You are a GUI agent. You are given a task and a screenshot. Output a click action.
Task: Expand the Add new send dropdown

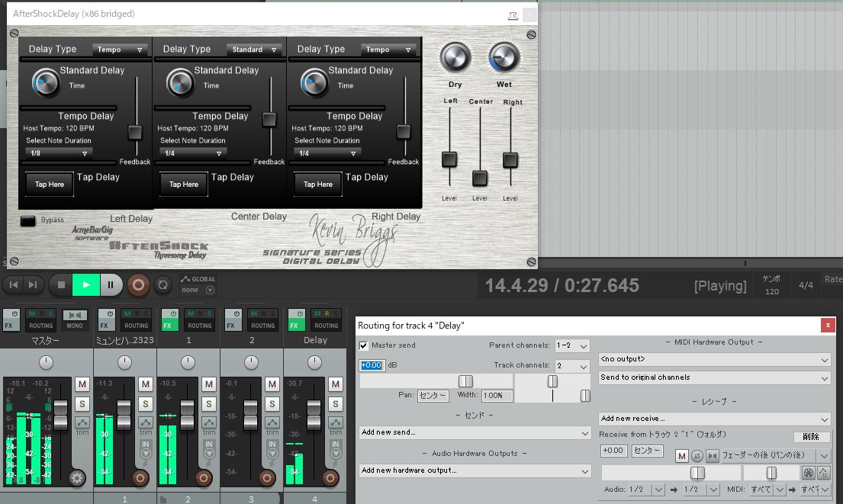coord(475,432)
